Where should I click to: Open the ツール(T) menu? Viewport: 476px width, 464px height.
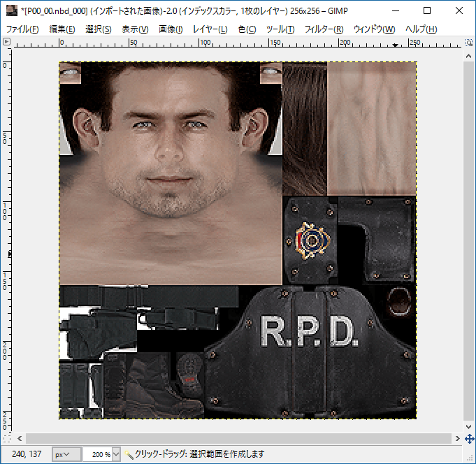click(280, 29)
